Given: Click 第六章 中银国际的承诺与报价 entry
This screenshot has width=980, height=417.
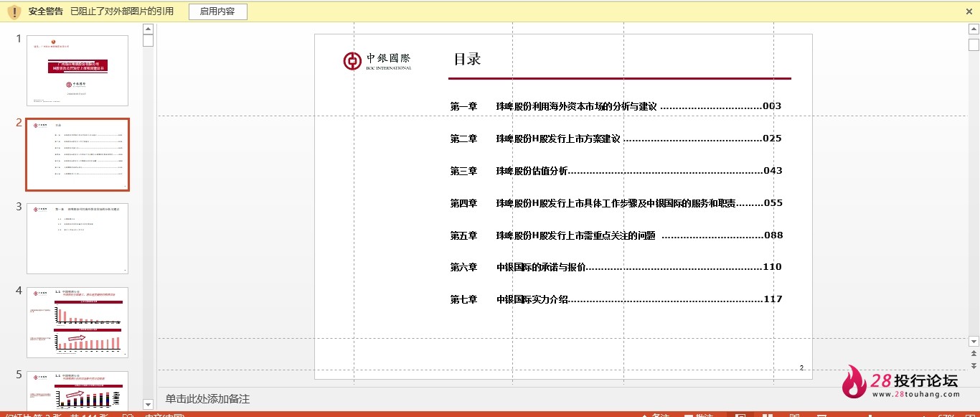Looking at the screenshot, I should pyautogui.click(x=616, y=267).
